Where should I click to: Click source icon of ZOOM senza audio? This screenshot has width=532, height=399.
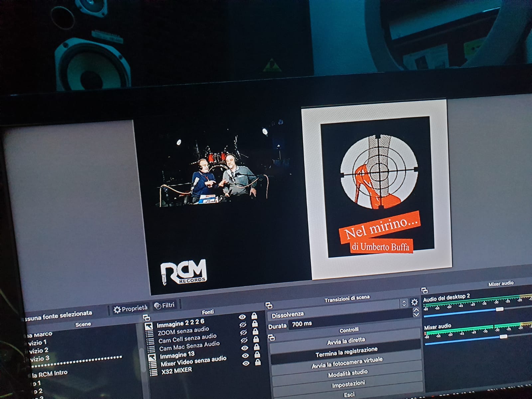(x=150, y=334)
